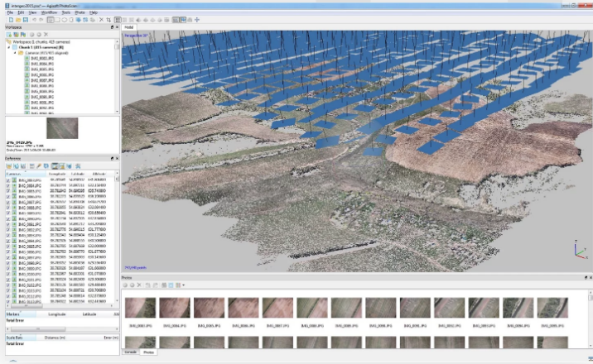The image size is (593, 364).
Task: Click the Markers column header
Action: point(22,314)
